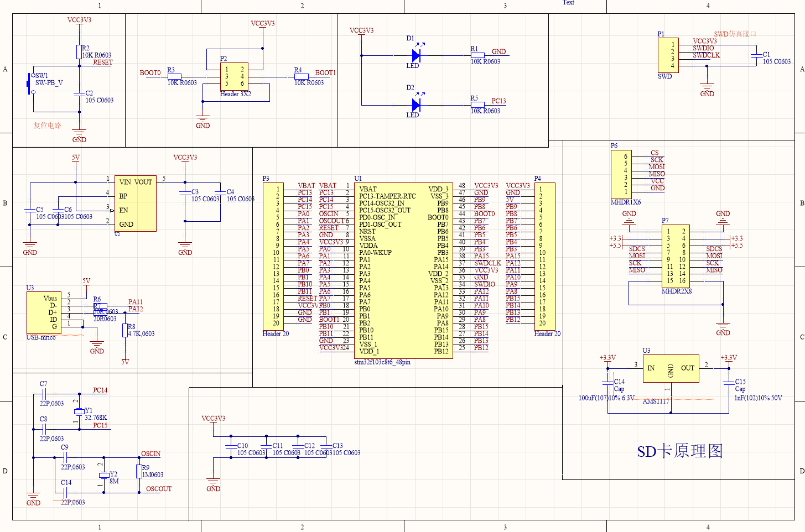Click the SWD仿真接口 annotation text
805x532 pixels.
735,34
